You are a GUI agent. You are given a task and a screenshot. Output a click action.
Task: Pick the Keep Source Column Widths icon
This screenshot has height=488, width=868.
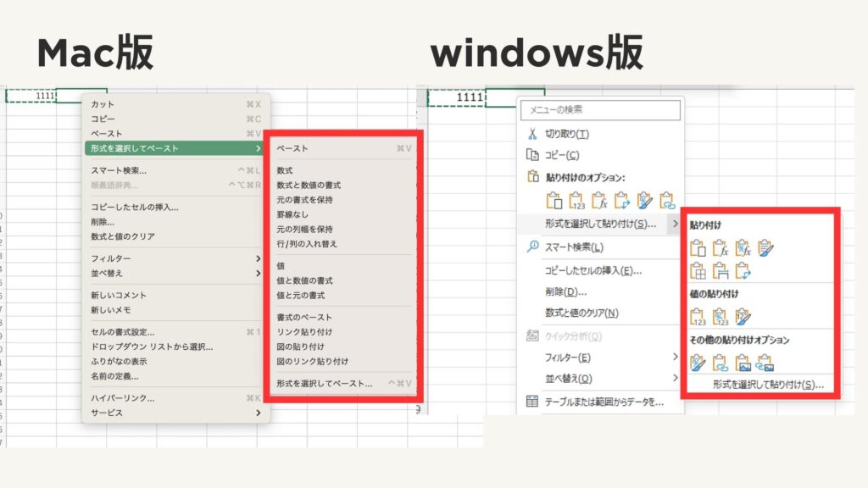(721, 270)
